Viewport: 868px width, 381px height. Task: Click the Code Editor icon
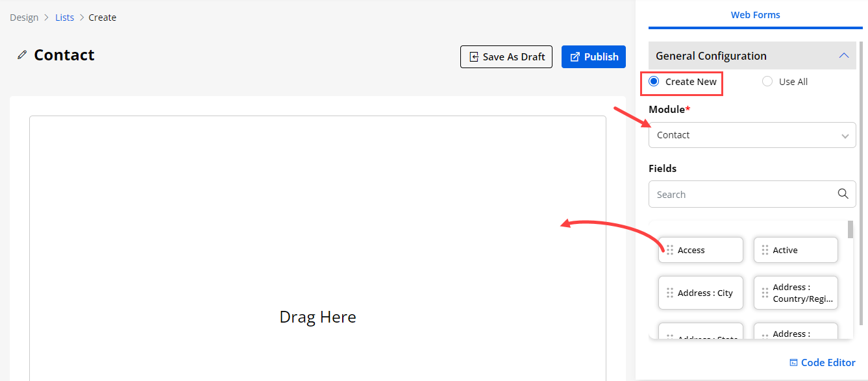tap(793, 363)
